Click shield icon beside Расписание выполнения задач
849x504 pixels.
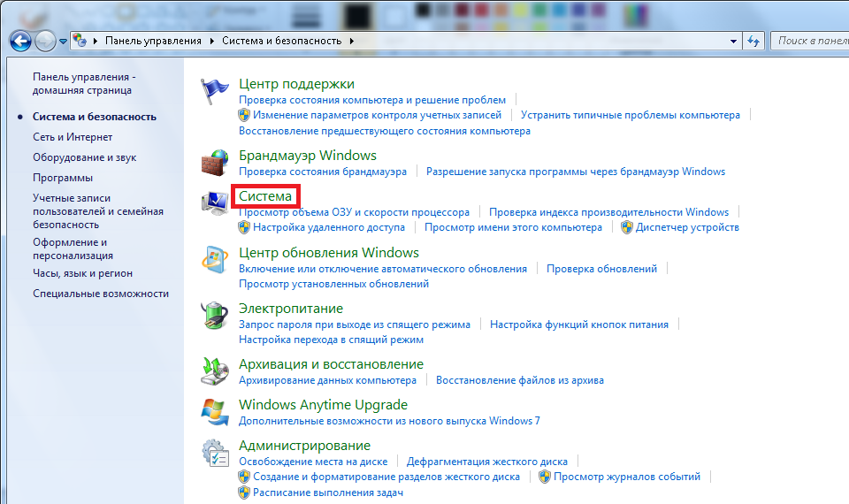click(x=244, y=493)
